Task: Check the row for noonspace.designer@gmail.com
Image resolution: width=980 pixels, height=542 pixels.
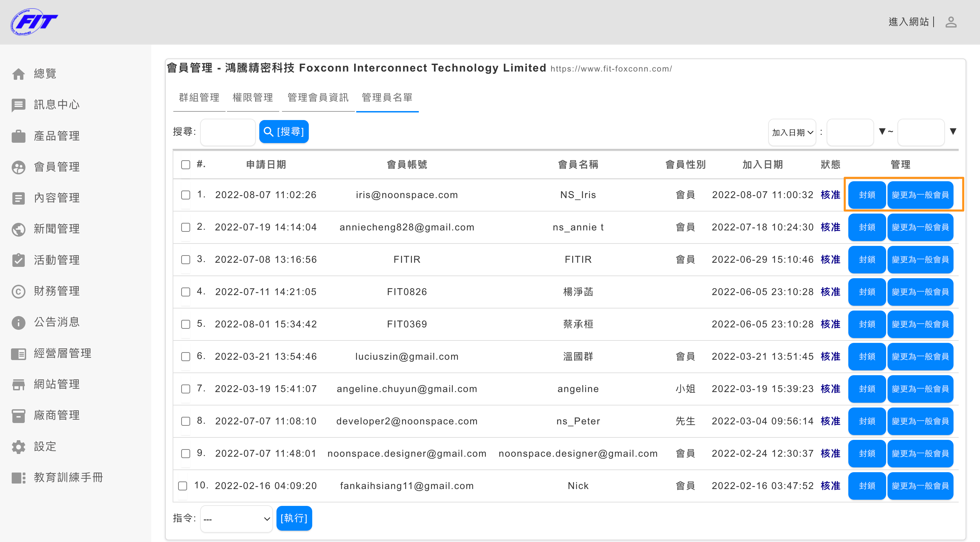Action: (x=186, y=454)
